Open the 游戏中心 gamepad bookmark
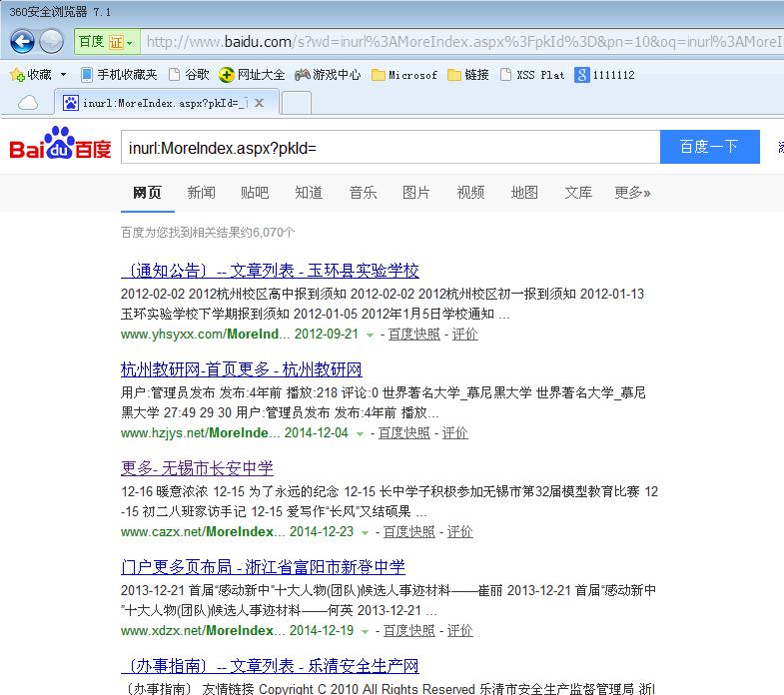 (328, 75)
